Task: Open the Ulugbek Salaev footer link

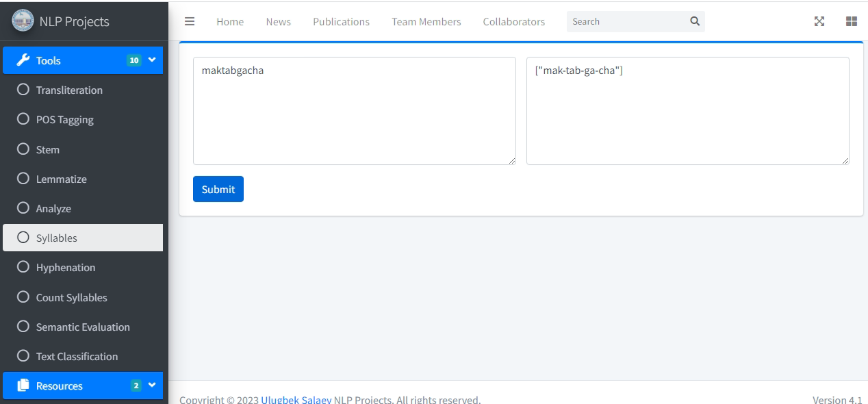Action: (296, 399)
